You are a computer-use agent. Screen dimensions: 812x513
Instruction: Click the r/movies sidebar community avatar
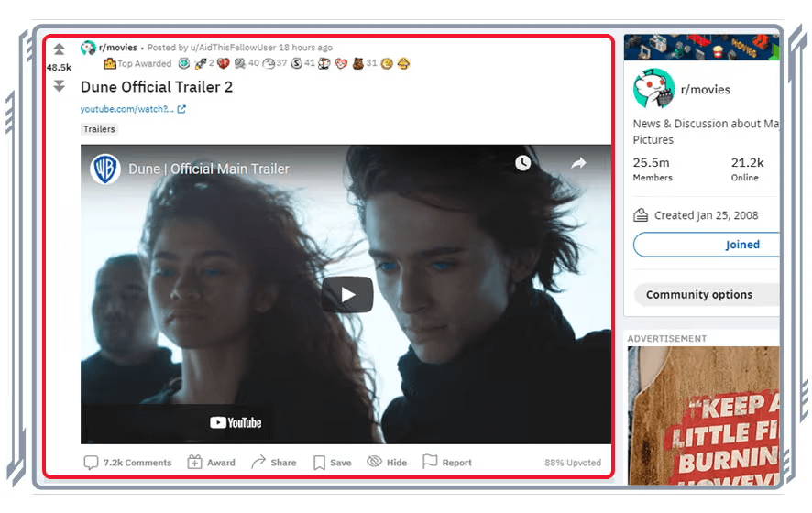coord(653,89)
